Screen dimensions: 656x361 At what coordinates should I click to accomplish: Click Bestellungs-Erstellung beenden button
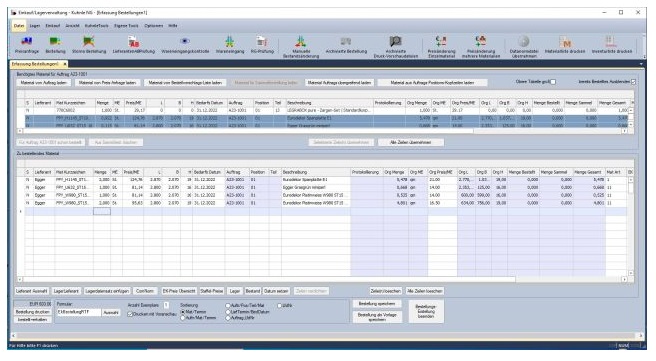pos(425,312)
